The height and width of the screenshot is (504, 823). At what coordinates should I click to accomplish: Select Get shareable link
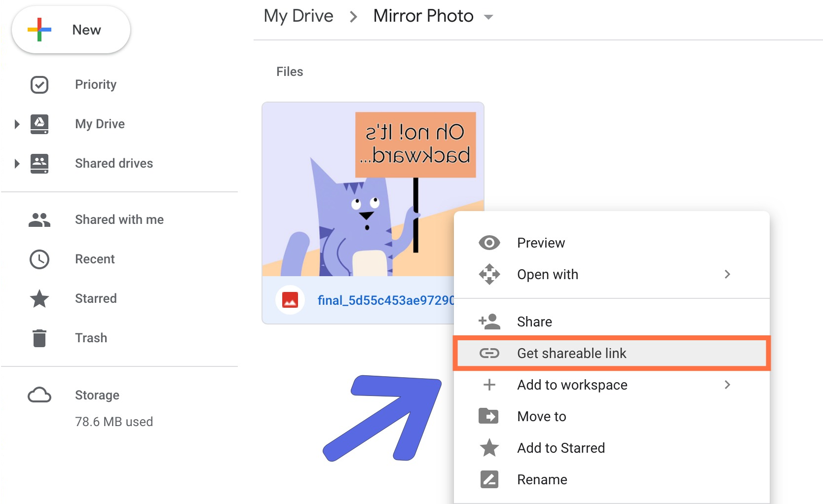(x=571, y=353)
